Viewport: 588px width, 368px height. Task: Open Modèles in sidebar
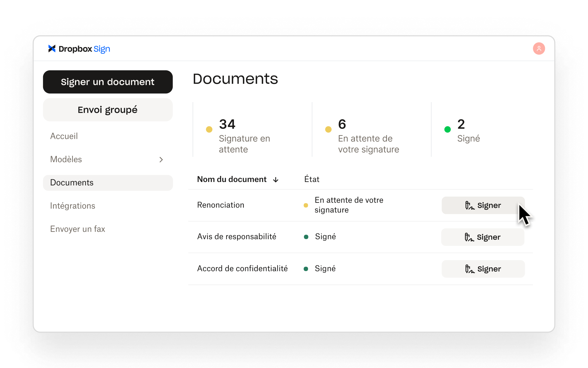66,159
